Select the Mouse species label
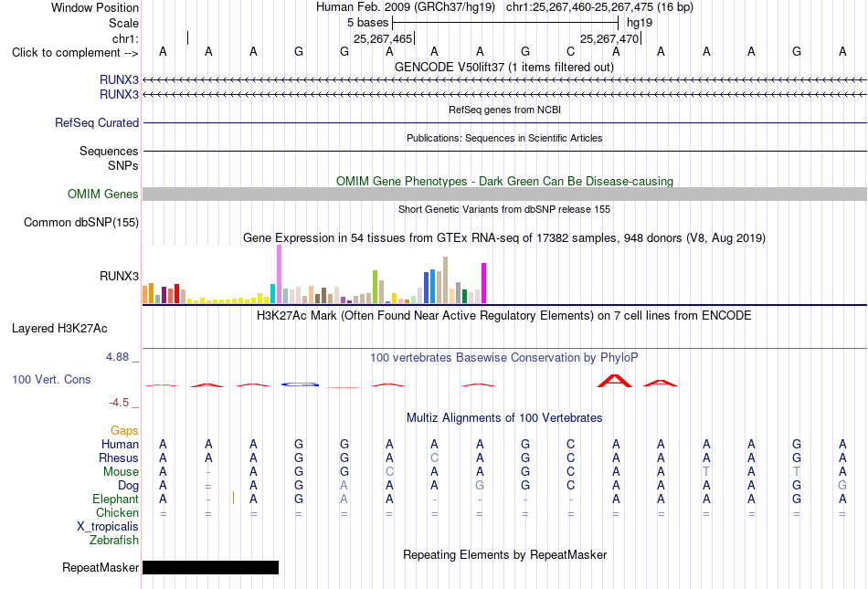868x589 pixels. [121, 472]
